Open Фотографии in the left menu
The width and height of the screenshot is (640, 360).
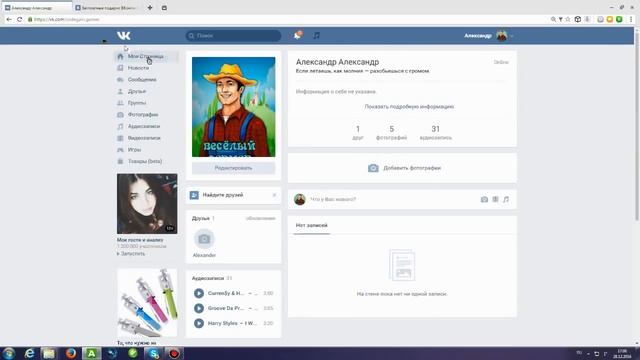pyautogui.click(x=143, y=115)
